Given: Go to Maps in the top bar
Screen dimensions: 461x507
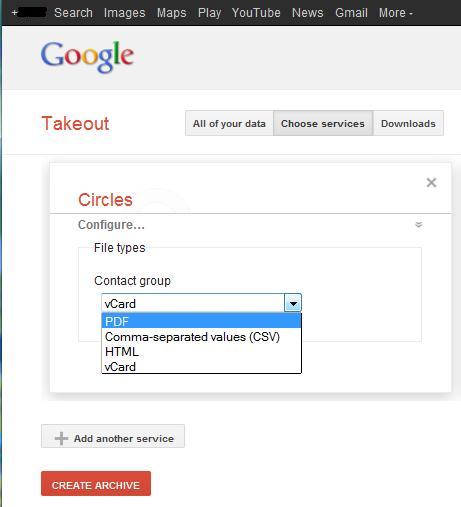Looking at the screenshot, I should (171, 13).
